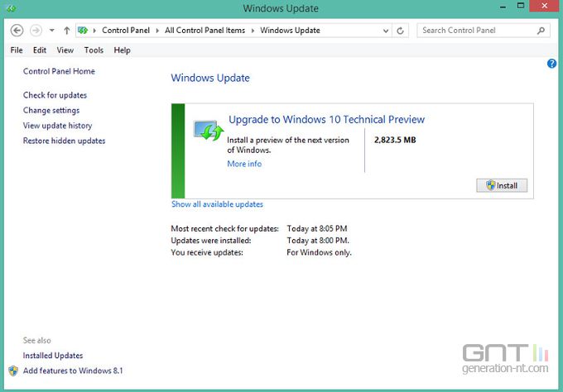Screen dimensions: 563x392
Task: Click the 2,823.5 MB size text
Action: click(x=395, y=140)
